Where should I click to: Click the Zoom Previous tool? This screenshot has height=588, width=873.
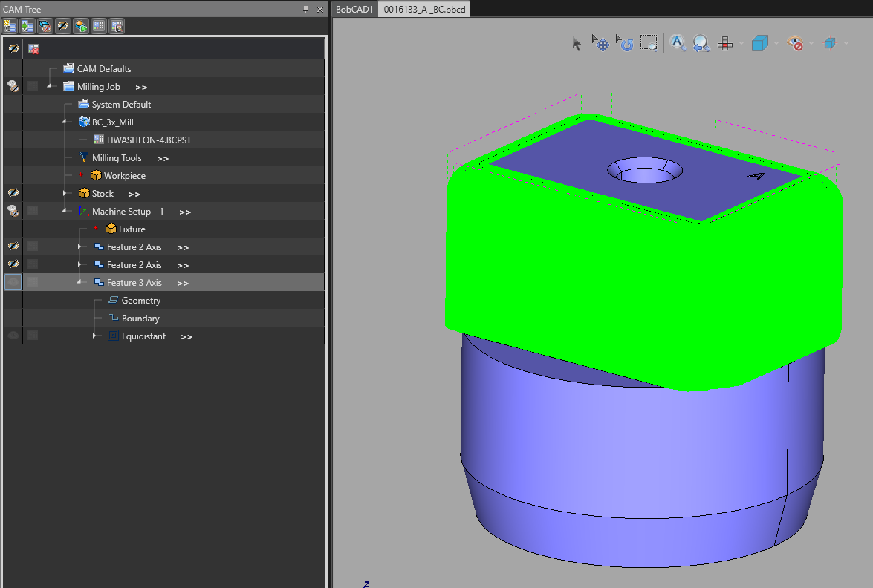(x=701, y=43)
